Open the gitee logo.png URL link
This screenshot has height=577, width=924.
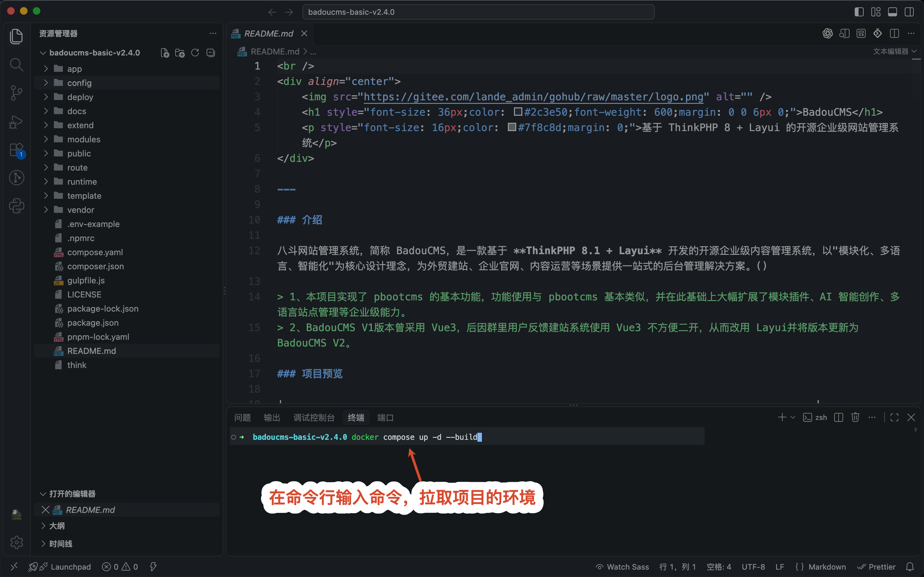pyautogui.click(x=534, y=97)
